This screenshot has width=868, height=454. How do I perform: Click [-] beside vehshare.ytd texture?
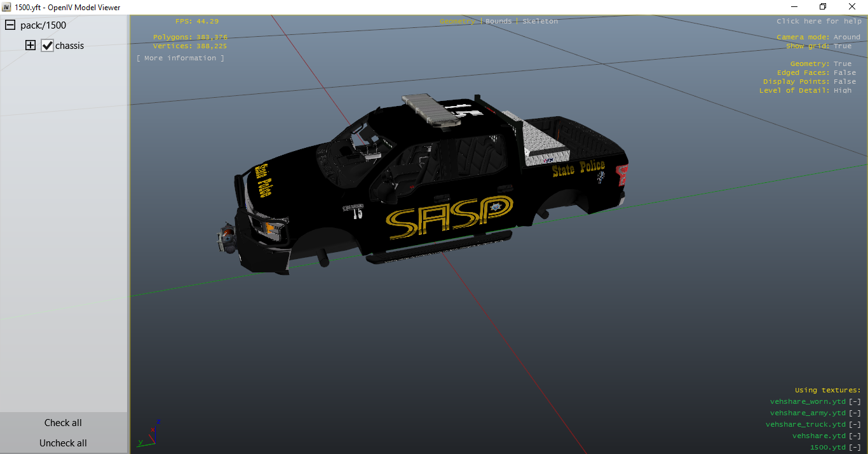pos(855,436)
